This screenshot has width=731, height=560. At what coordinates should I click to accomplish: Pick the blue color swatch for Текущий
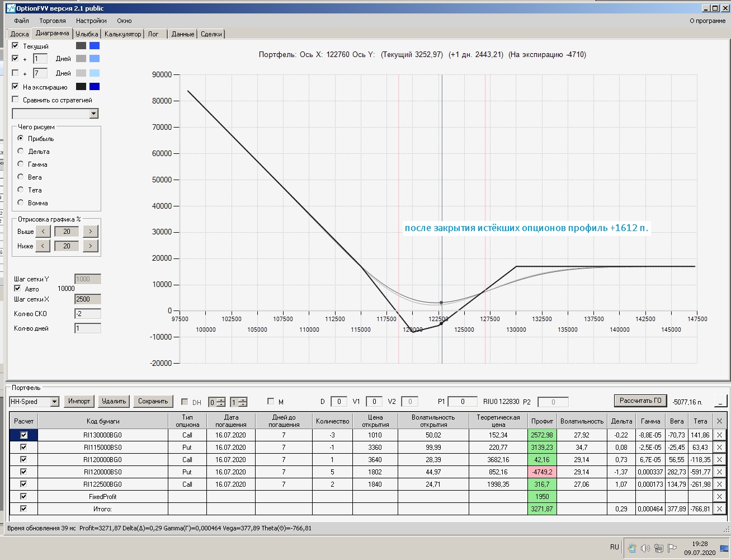click(x=95, y=46)
